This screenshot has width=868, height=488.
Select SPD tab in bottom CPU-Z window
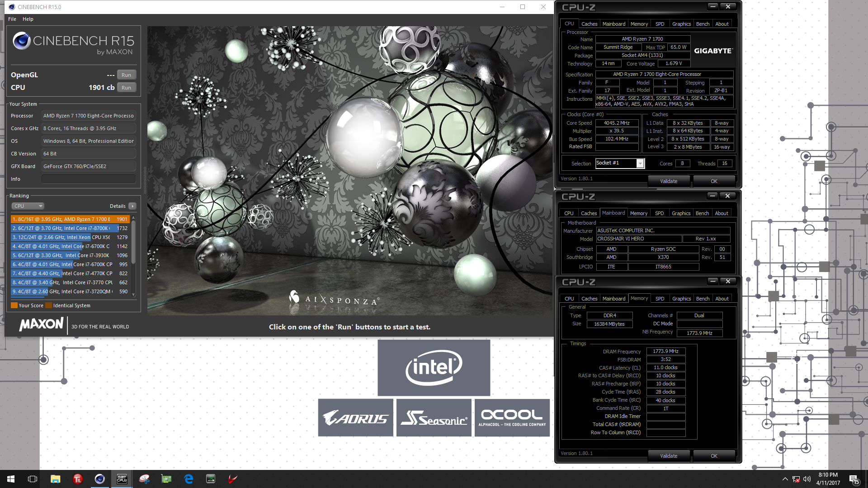660,299
